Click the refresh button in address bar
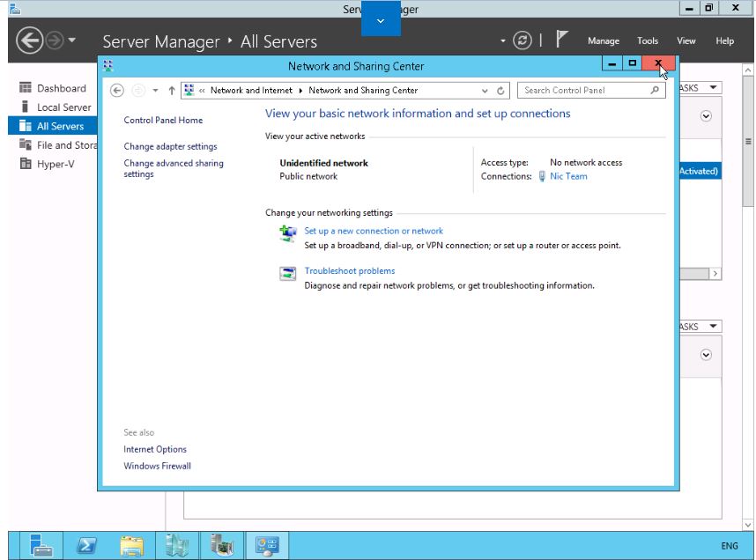Screen dimensions: 756x560 (501, 91)
